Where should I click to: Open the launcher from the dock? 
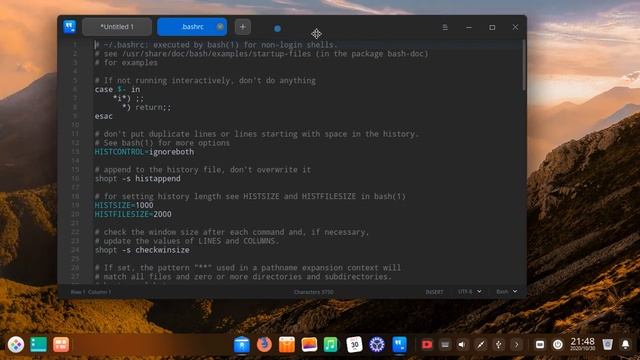pyautogui.click(x=16, y=344)
